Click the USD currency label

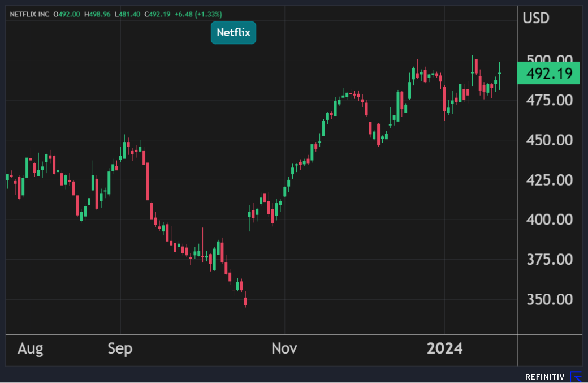(x=535, y=18)
